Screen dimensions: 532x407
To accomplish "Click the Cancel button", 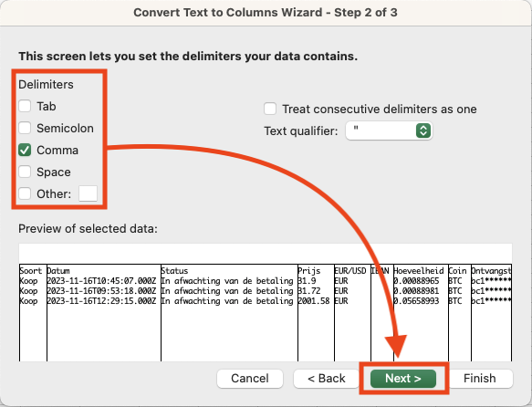I will point(250,378).
